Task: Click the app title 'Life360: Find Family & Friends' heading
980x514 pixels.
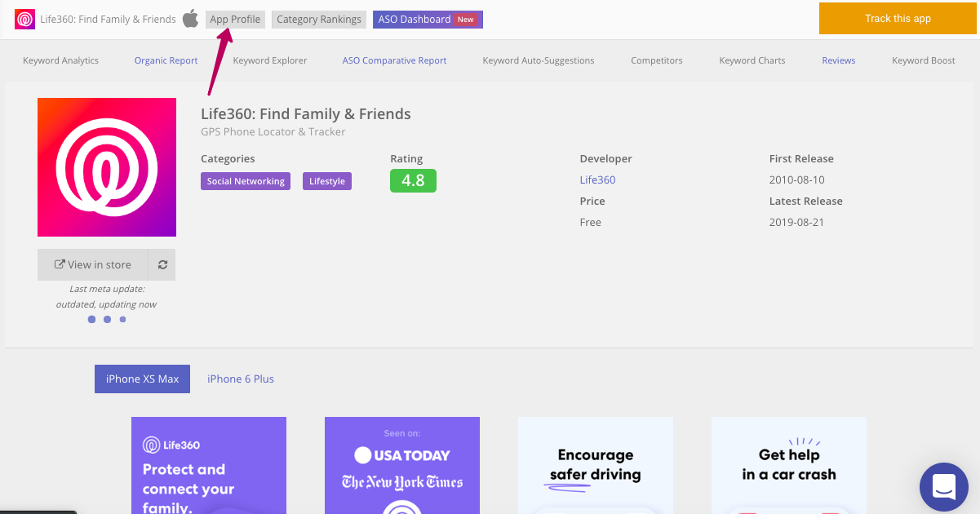Action: pyautogui.click(x=306, y=113)
